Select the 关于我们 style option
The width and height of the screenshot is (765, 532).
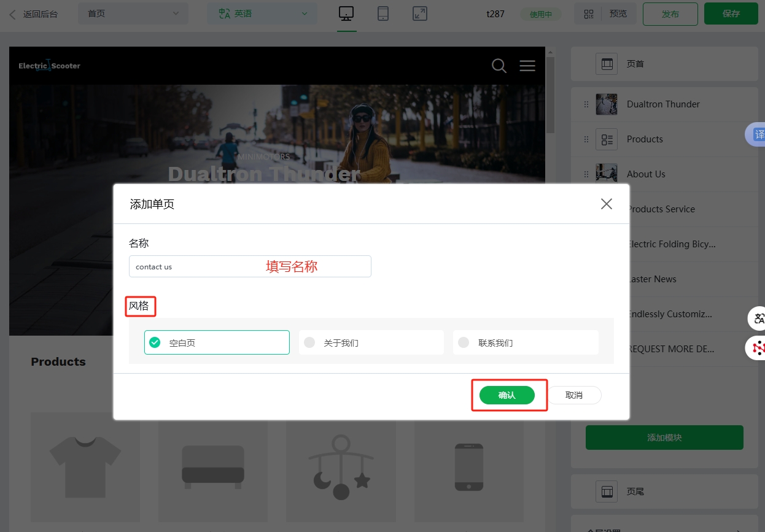(x=371, y=342)
